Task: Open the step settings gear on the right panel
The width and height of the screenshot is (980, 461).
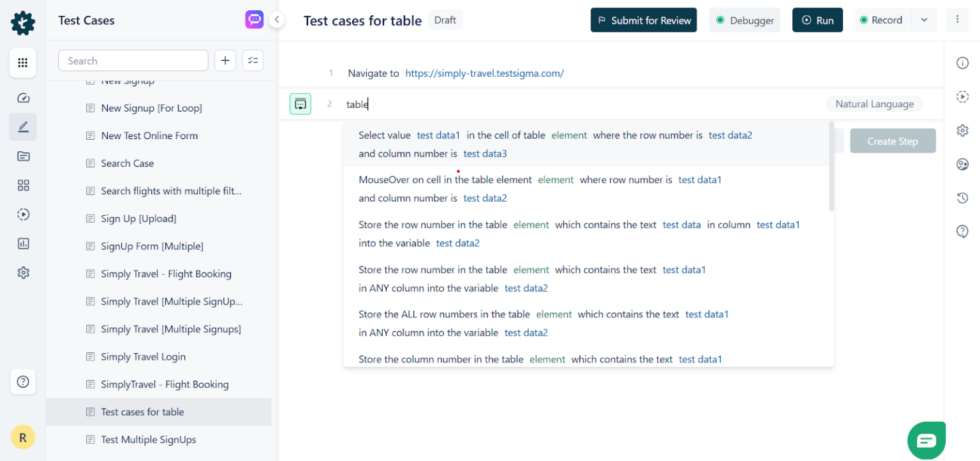Action: 962,130
